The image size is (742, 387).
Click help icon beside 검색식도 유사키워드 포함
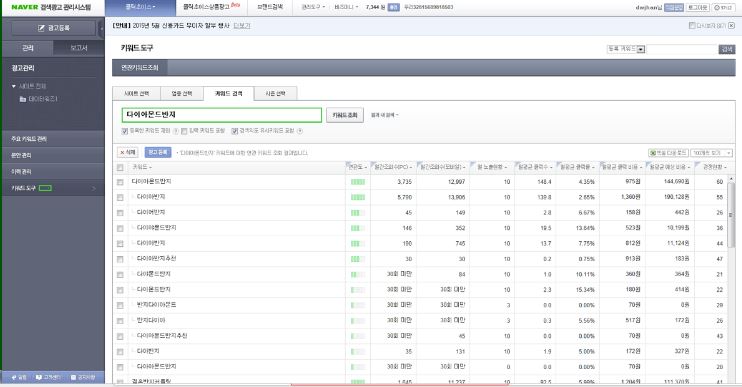300,131
